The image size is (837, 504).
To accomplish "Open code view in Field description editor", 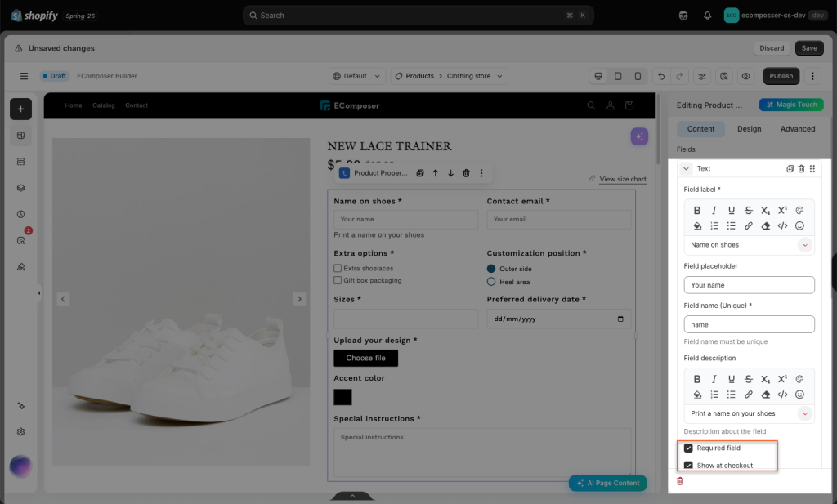I will [782, 395].
